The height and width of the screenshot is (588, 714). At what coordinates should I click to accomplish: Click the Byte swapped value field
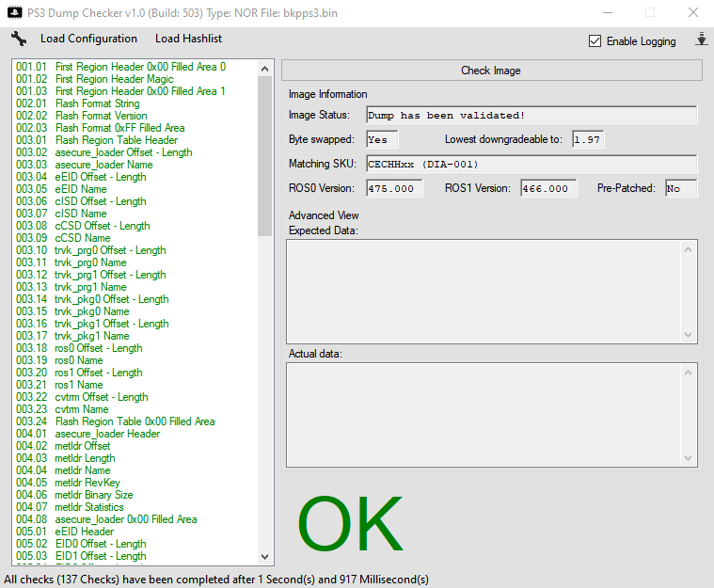click(382, 139)
